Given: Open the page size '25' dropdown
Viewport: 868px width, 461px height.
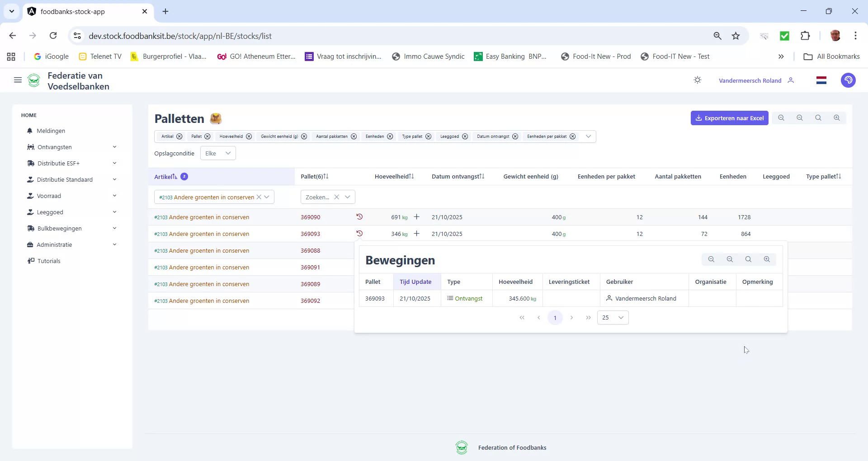Looking at the screenshot, I should coord(613,317).
